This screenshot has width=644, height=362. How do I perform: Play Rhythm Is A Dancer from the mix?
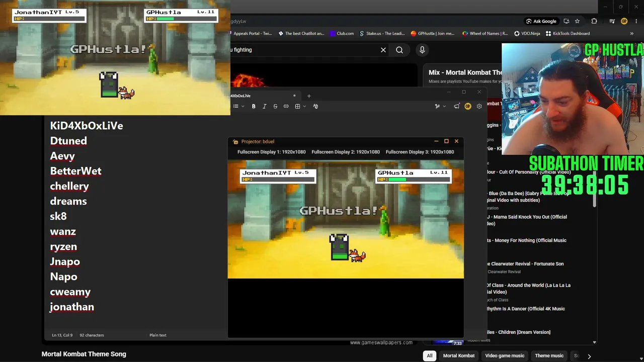pyautogui.click(x=526, y=309)
